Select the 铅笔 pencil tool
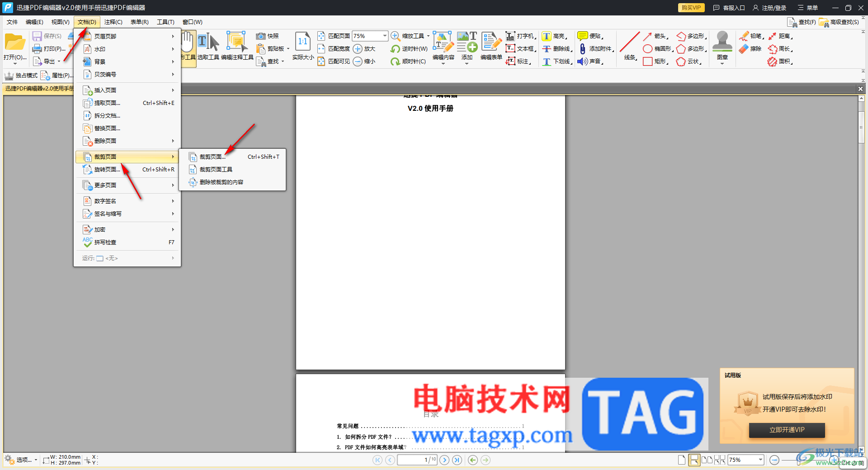The image size is (868, 470). pos(751,36)
